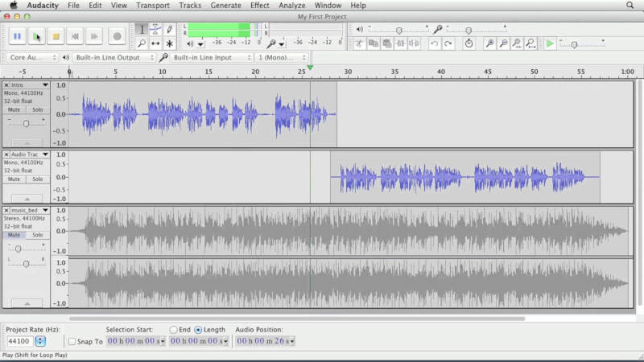The height and width of the screenshot is (362, 644).
Task: Click the Pause playback button
Action: point(17,36)
